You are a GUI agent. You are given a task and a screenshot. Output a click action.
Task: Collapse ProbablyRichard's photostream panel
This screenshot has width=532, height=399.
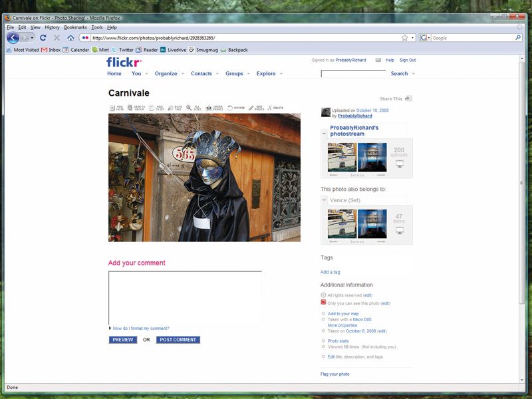[x=324, y=134]
